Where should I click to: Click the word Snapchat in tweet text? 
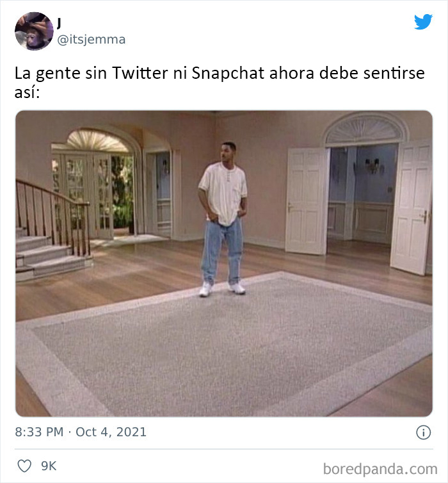click(x=228, y=73)
